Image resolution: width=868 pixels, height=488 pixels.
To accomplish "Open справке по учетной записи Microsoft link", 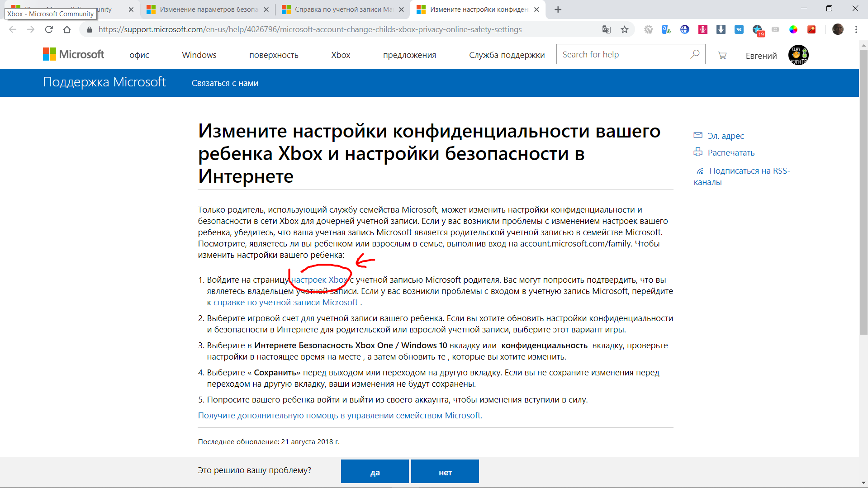I will [x=286, y=303].
